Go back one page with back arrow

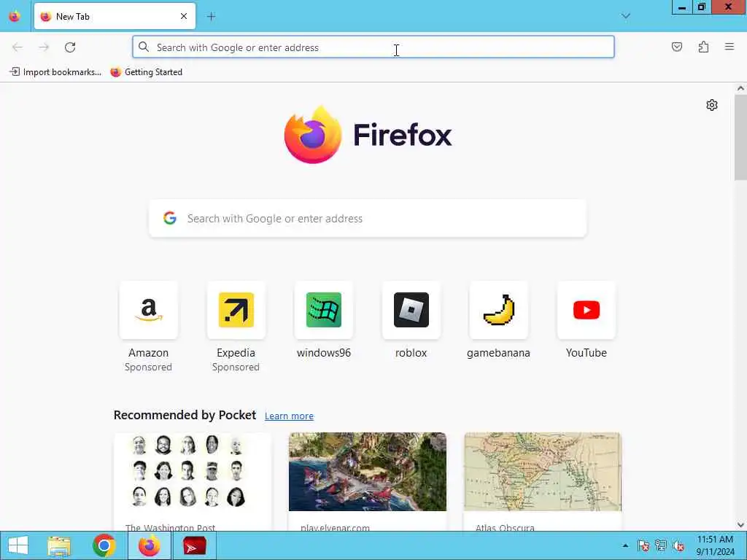[x=18, y=47]
